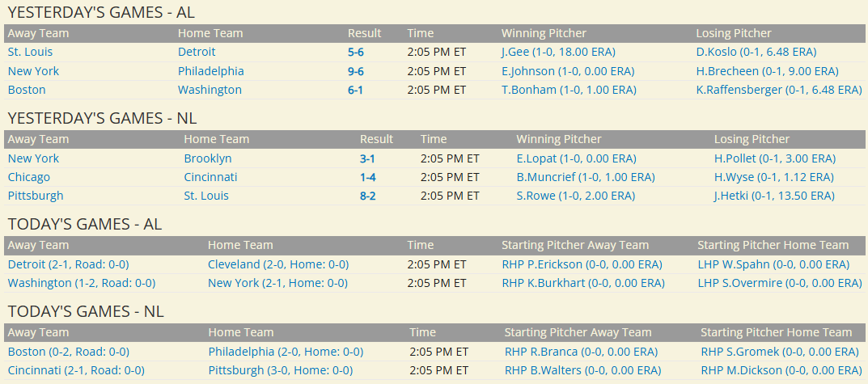This screenshot has height=384, width=868.
Task: Open Philadelphia (2-0) in today's NL games
Action: pos(286,352)
